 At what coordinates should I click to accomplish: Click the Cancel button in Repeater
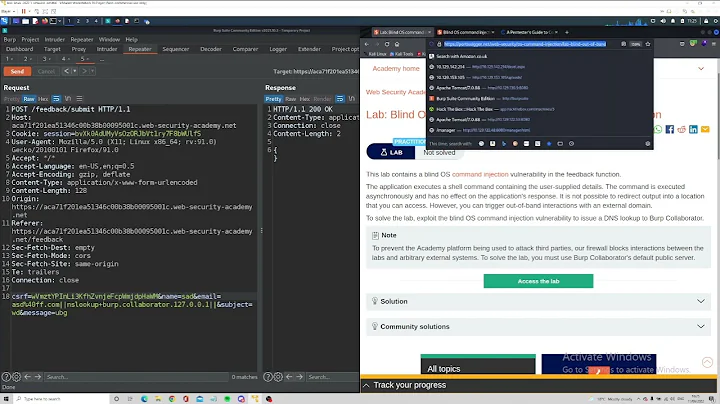pyautogui.click(x=46, y=71)
